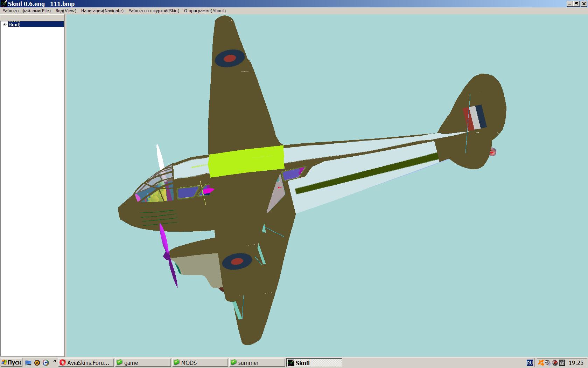This screenshot has height=368, width=588.
Task: Open the Avast antivirus tray icon
Action: point(541,363)
